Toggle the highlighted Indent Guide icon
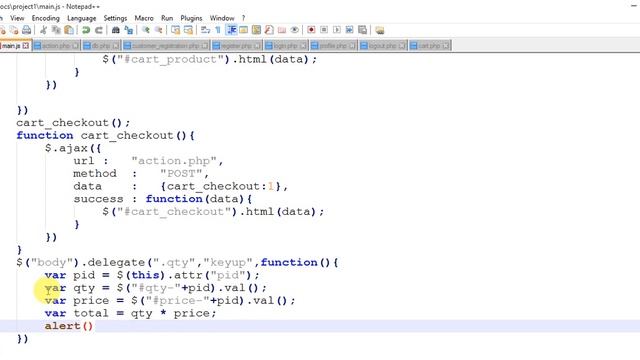 231,30
